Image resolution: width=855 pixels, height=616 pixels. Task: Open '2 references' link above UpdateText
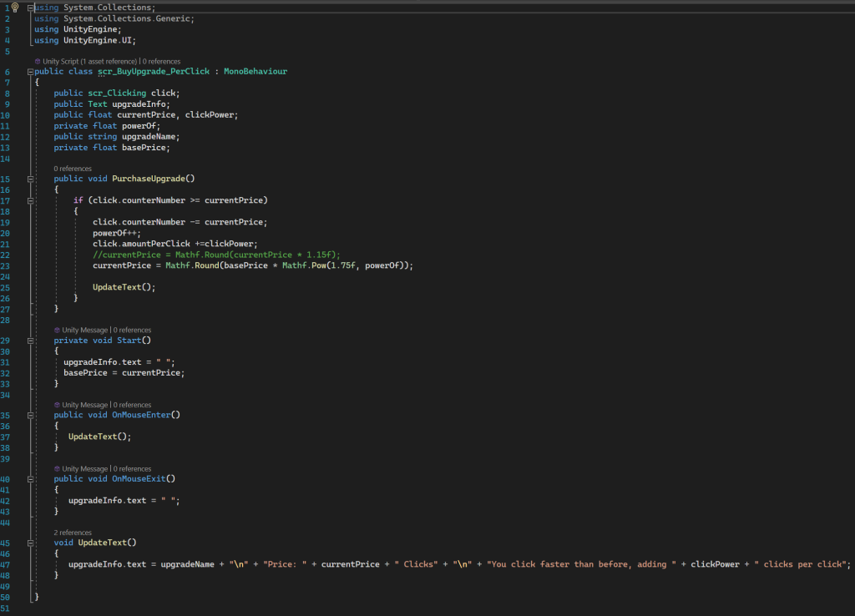coord(73,533)
